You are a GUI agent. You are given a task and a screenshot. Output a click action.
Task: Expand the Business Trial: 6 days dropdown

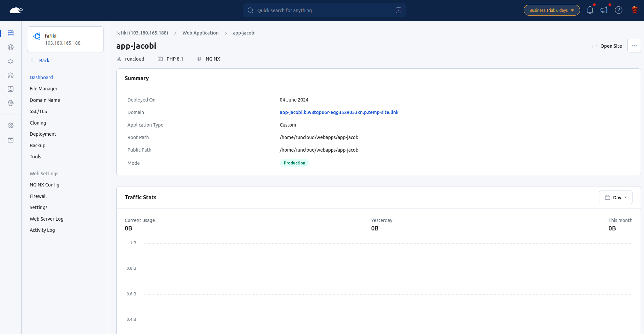click(552, 10)
